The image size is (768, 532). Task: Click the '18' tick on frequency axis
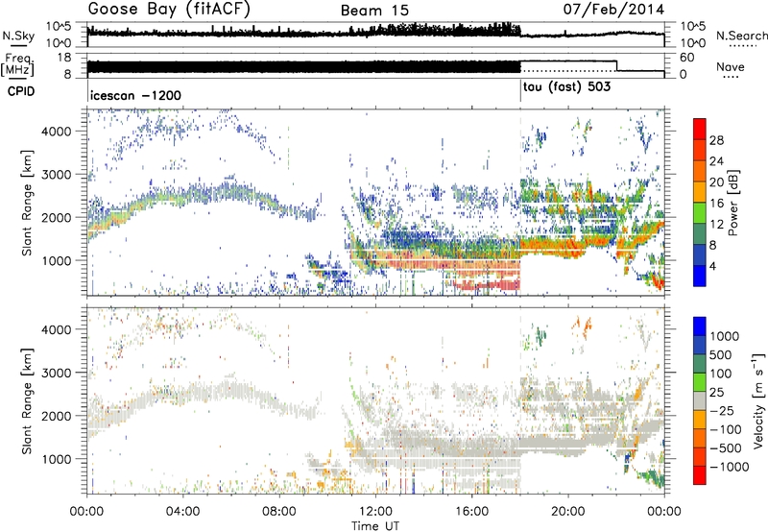click(x=63, y=58)
